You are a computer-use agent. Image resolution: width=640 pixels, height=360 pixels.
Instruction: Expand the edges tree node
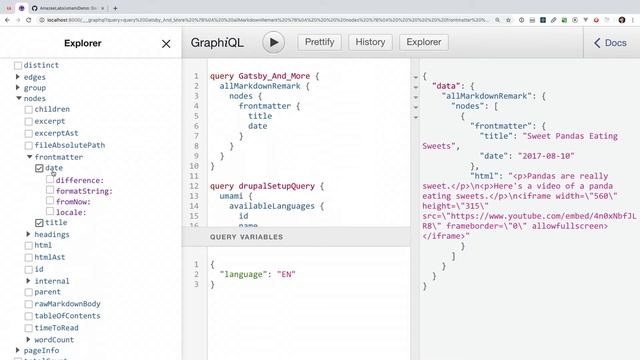click(18, 77)
